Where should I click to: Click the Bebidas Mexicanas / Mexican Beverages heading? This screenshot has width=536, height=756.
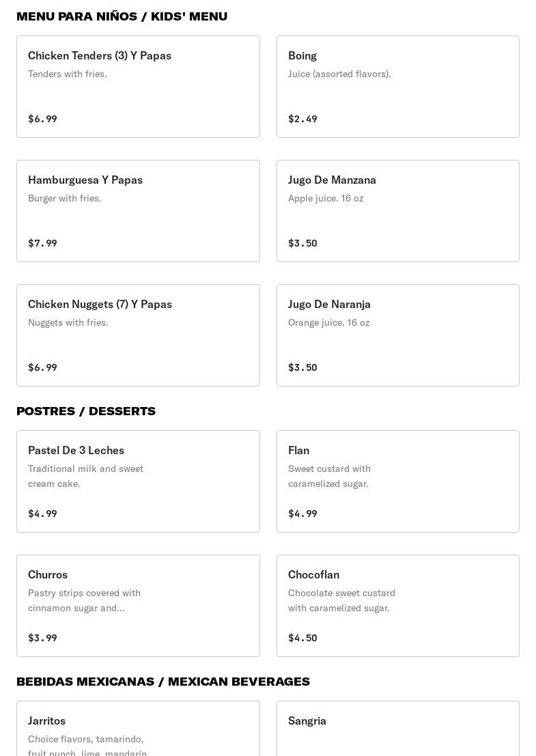[163, 682]
